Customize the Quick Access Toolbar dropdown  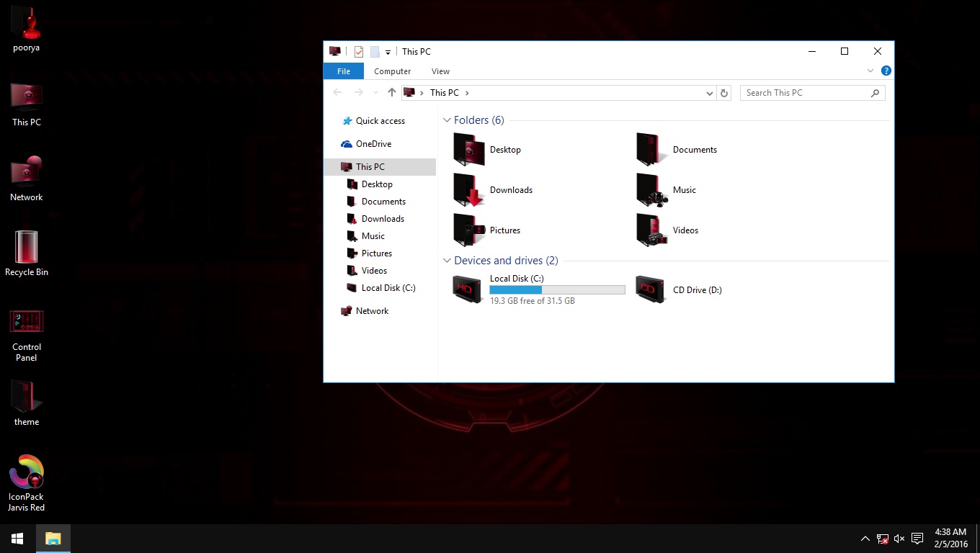coord(387,51)
